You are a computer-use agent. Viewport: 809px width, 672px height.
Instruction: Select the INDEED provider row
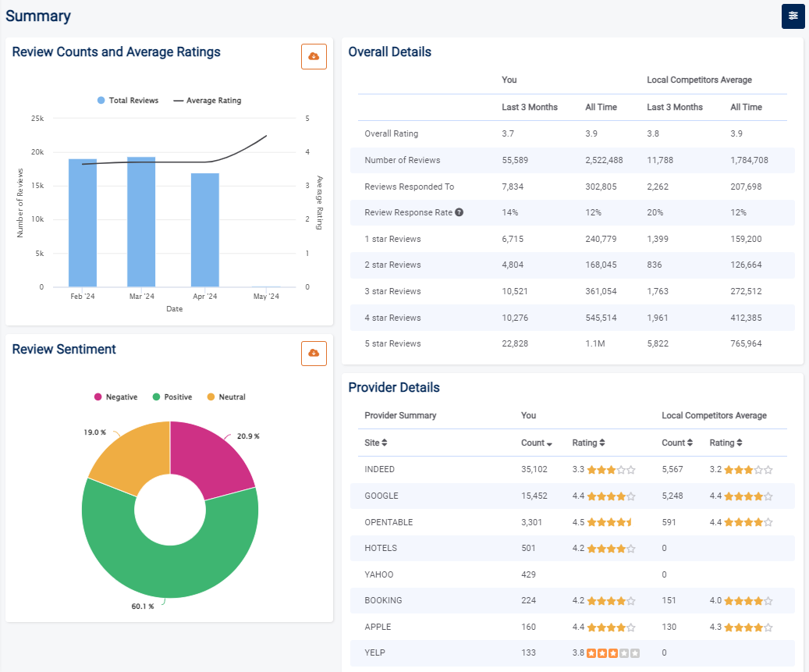coord(380,469)
